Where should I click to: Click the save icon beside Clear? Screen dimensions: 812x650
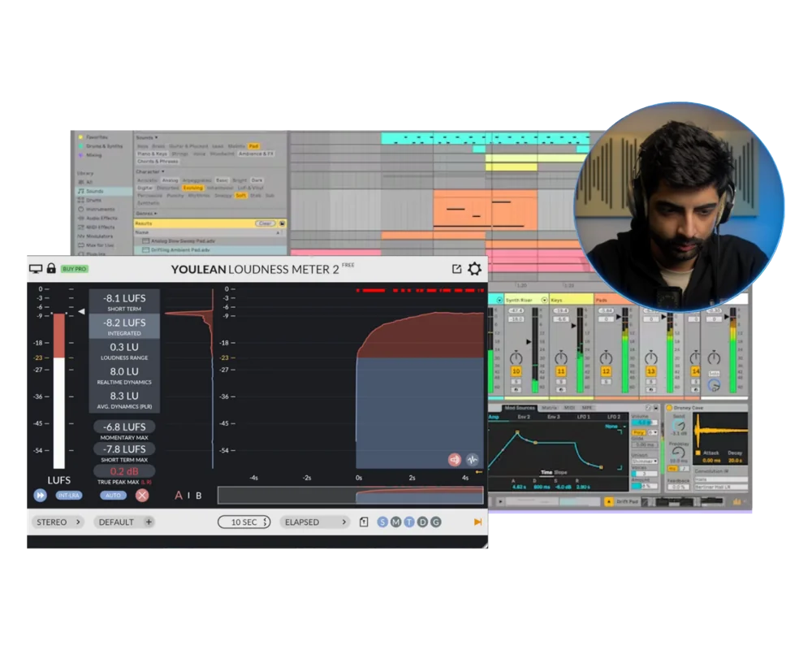(x=283, y=223)
